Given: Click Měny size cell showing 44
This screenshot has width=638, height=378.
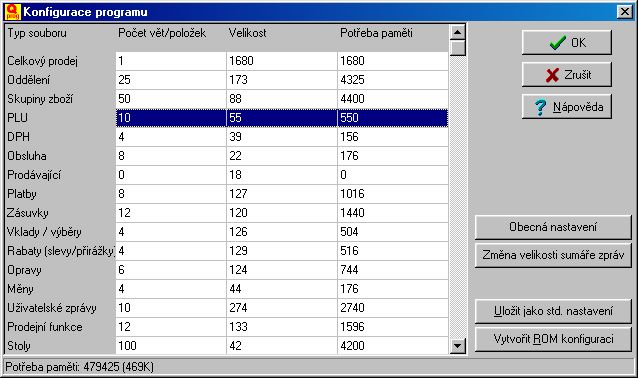Looking at the screenshot, I should point(282,289).
